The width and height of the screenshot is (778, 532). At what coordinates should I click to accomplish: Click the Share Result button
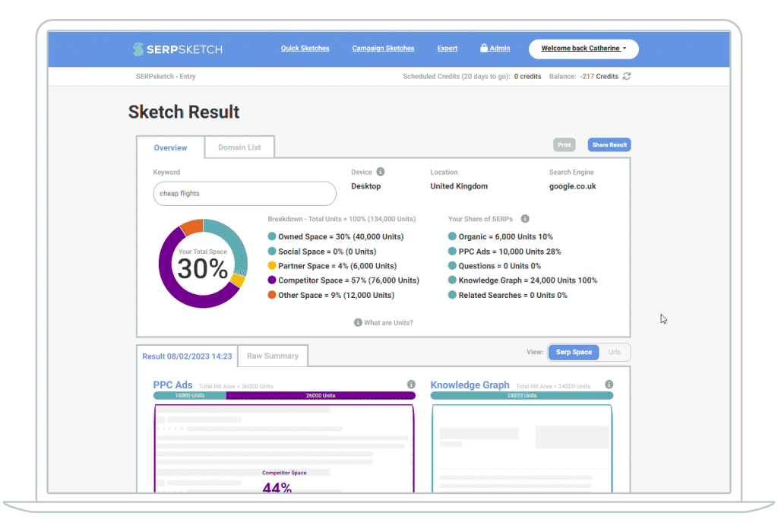[x=609, y=145]
